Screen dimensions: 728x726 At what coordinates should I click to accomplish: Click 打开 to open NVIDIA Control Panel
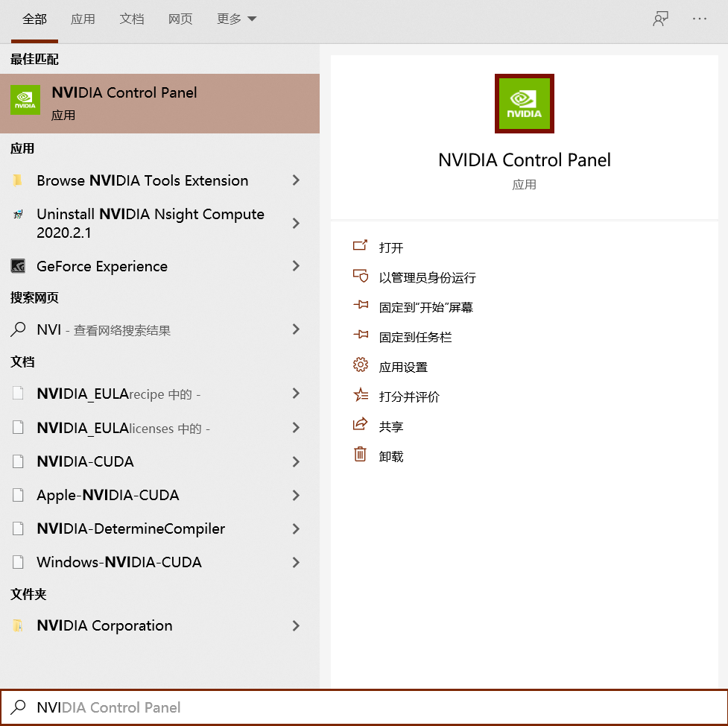tap(391, 247)
